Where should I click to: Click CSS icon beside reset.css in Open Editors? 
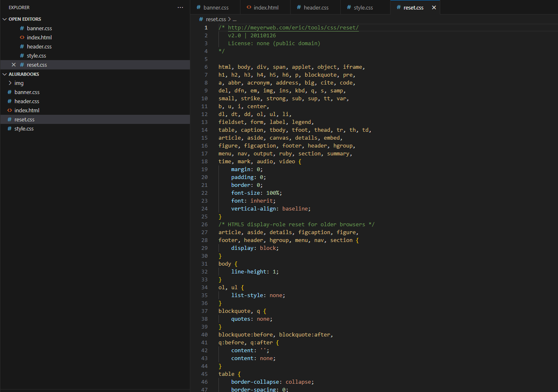[x=22, y=65]
